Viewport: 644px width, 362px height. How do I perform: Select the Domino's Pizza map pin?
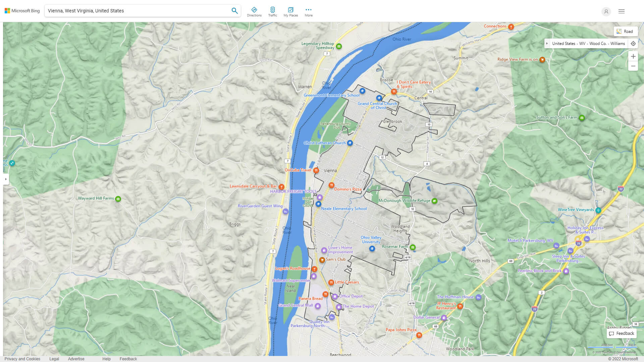coord(332,185)
